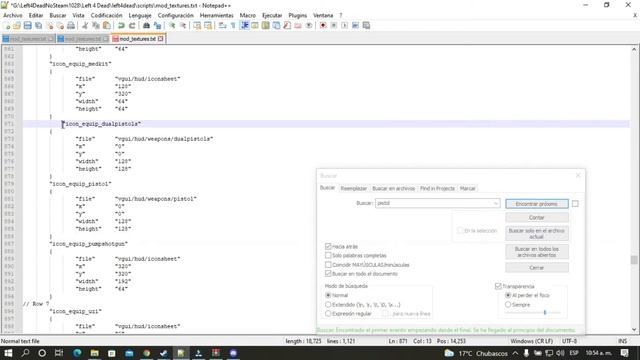This screenshot has width=640, height=360.
Task: Expand the Buscar history dropdown arrow
Action: pos(496,203)
